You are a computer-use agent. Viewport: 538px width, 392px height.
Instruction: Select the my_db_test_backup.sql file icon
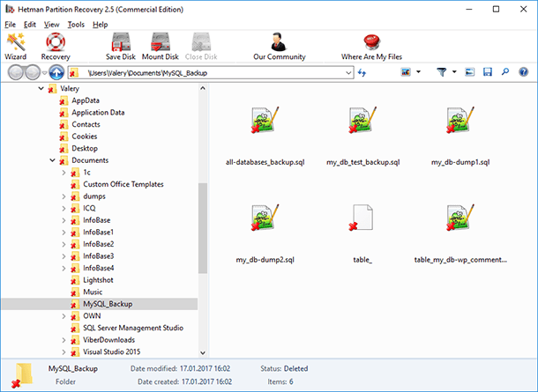[x=362, y=120]
